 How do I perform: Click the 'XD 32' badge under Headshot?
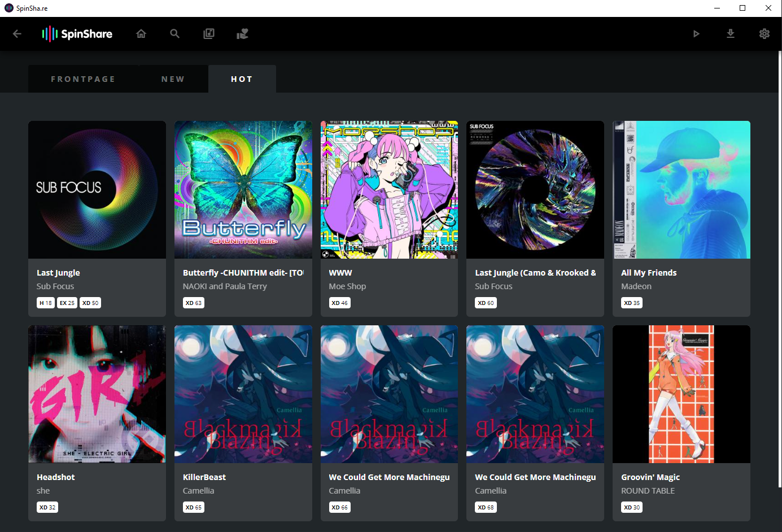47,507
